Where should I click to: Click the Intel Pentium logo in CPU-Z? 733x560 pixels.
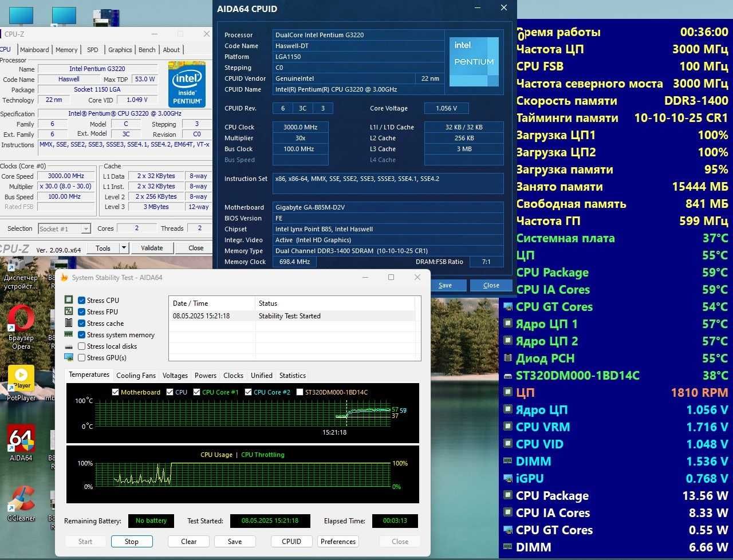187,84
